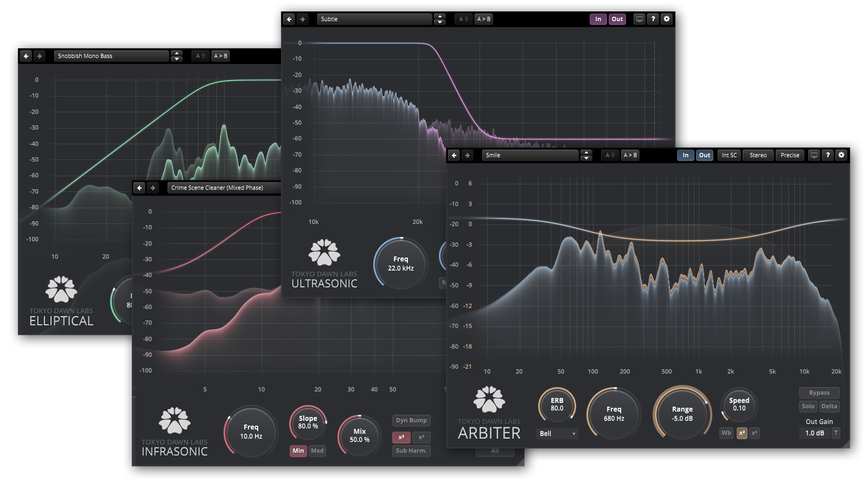Click the Ultrasonic help question mark icon
Viewport: 868px width, 488px height.
click(x=653, y=19)
